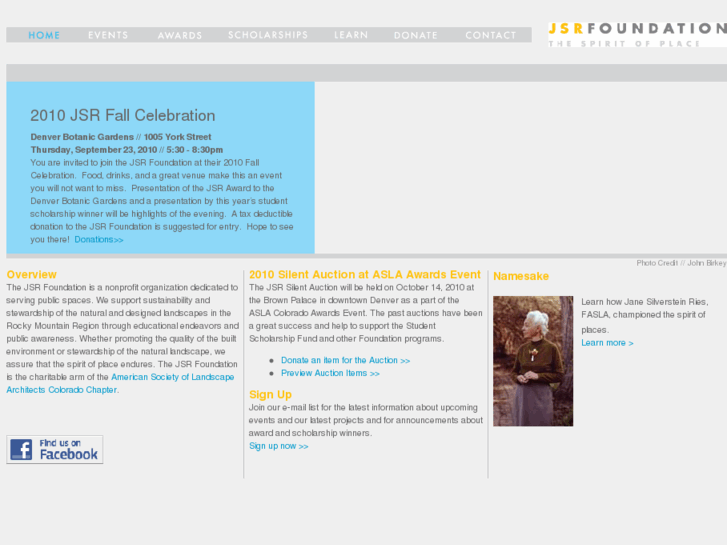Viewport: 727px width, 545px height.
Task: Open American Society of Landscape Architects link
Action: [120, 384]
